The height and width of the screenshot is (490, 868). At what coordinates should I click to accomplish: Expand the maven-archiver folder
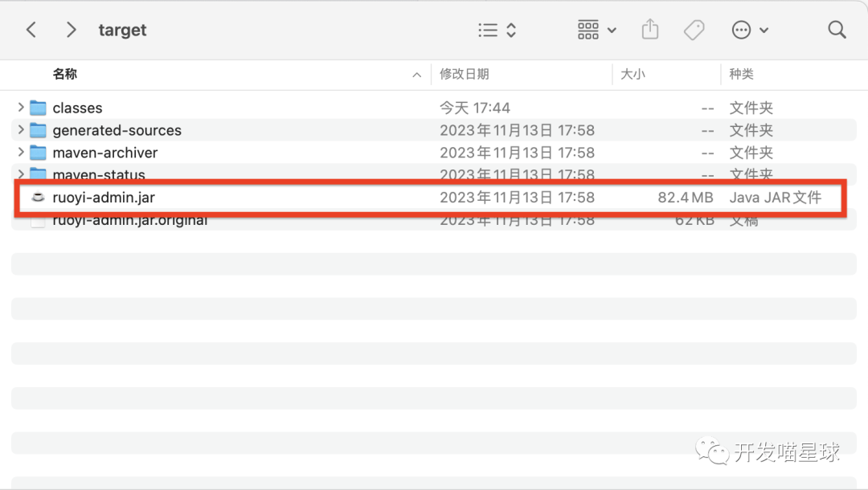(x=20, y=152)
